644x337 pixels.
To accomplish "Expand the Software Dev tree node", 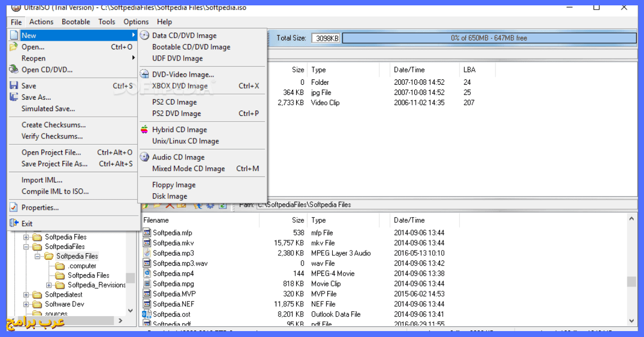I will click(x=26, y=304).
